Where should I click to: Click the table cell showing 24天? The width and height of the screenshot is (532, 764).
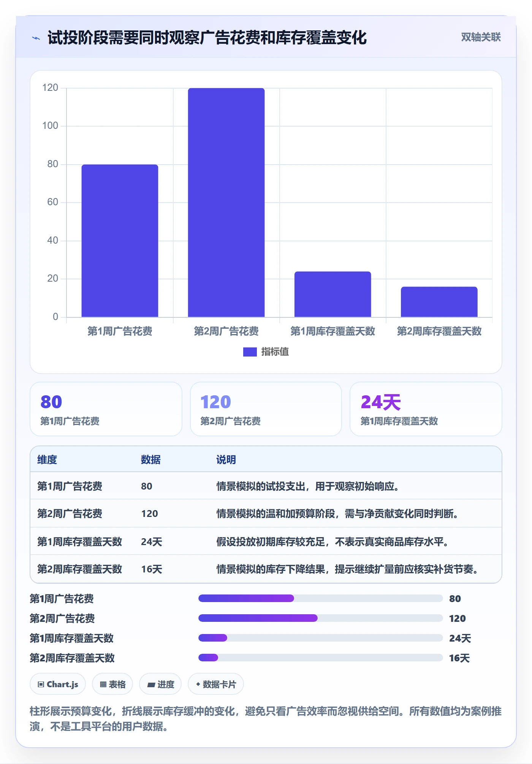(x=152, y=542)
